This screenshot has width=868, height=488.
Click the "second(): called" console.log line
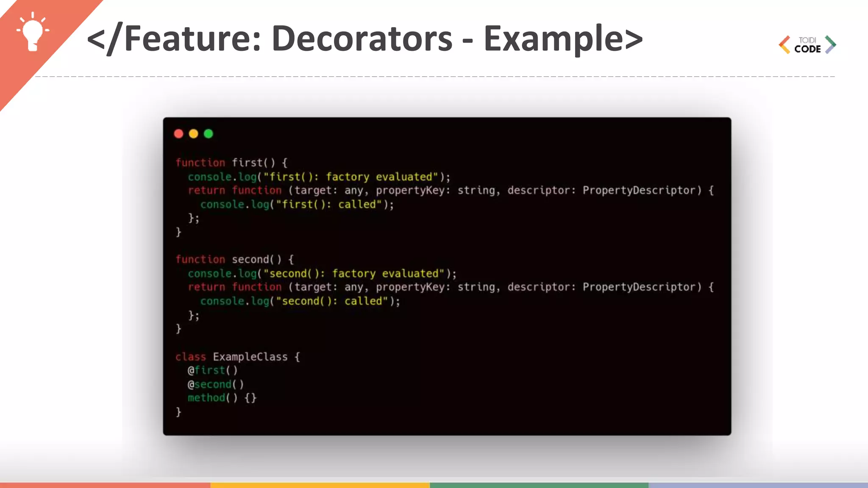pyautogui.click(x=300, y=301)
